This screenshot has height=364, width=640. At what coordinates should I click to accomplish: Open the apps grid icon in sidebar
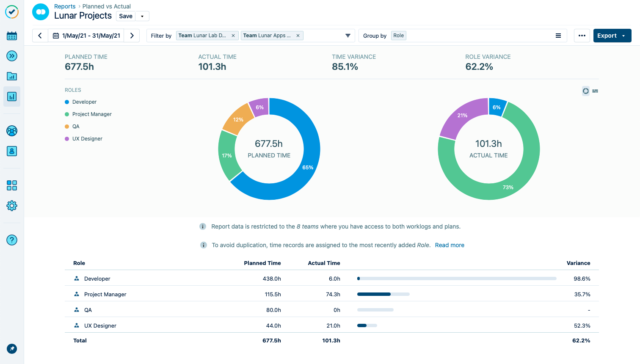pyautogui.click(x=12, y=185)
